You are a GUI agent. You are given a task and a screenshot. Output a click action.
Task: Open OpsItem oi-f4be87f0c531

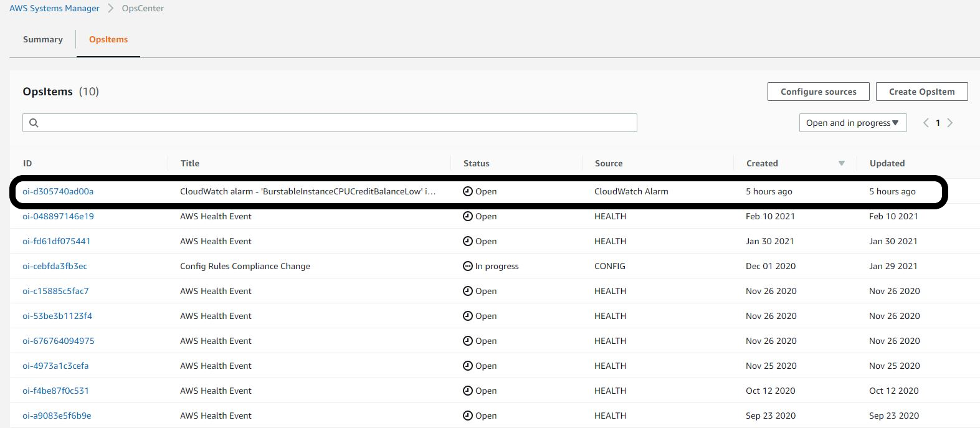[55, 391]
